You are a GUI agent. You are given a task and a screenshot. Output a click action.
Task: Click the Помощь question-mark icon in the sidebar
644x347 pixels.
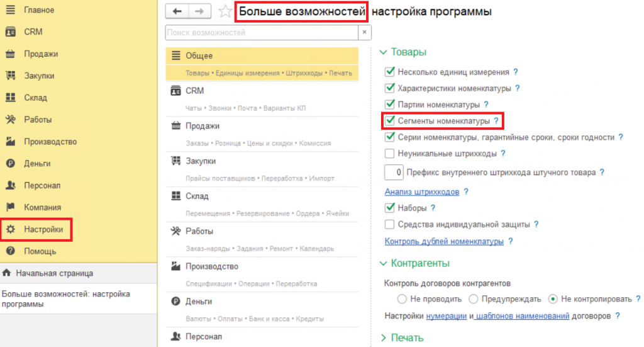pos(11,251)
